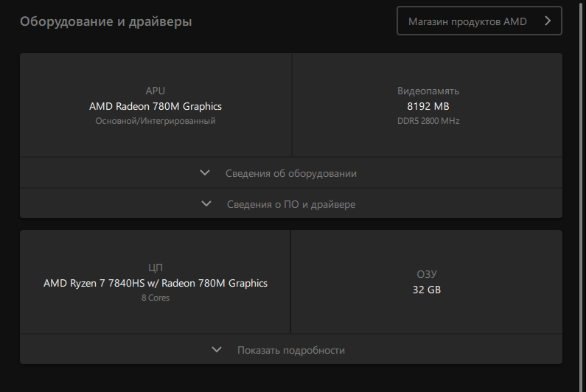Click the 8 Cores text
The width and height of the screenshot is (586, 392).
(156, 298)
